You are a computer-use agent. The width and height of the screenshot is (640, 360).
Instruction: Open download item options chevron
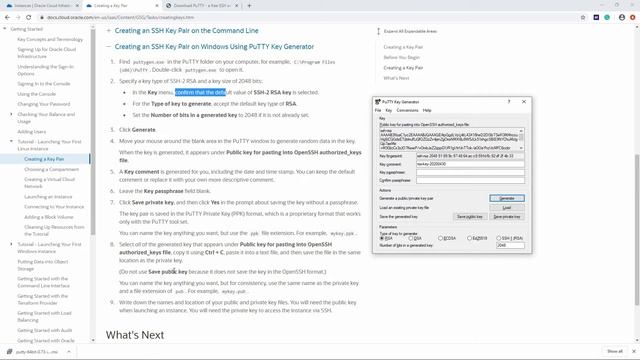(x=69, y=351)
